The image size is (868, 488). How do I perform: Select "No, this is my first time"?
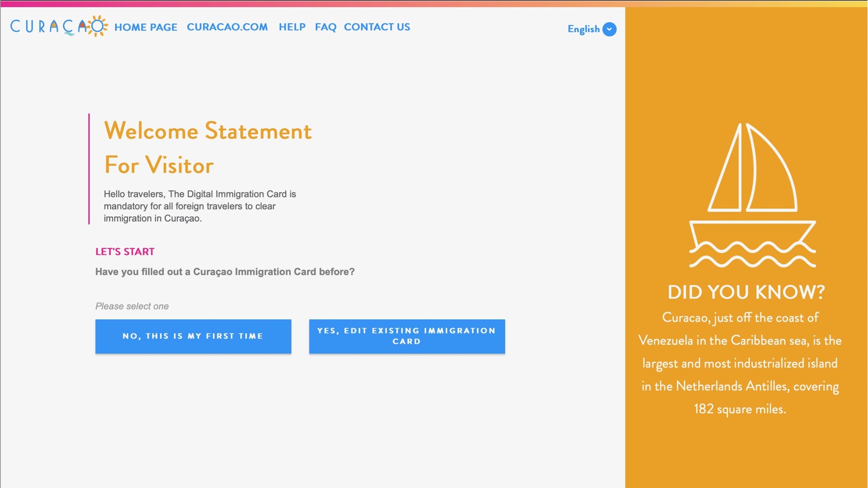(193, 336)
